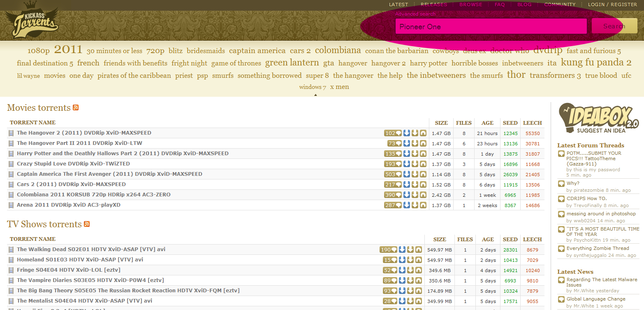Screen dimensions: 644x310
Task: Open Movies torrents RSS feed icon
Action: click(x=76, y=107)
